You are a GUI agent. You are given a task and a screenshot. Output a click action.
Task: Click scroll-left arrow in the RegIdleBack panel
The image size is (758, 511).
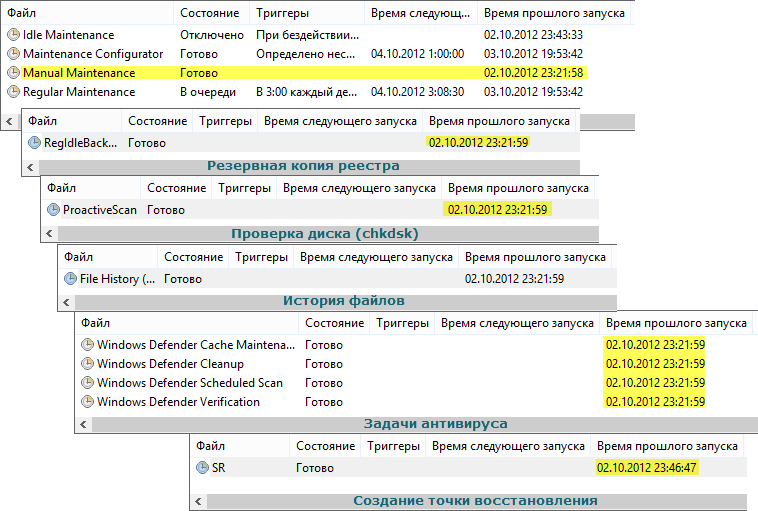click(x=30, y=167)
